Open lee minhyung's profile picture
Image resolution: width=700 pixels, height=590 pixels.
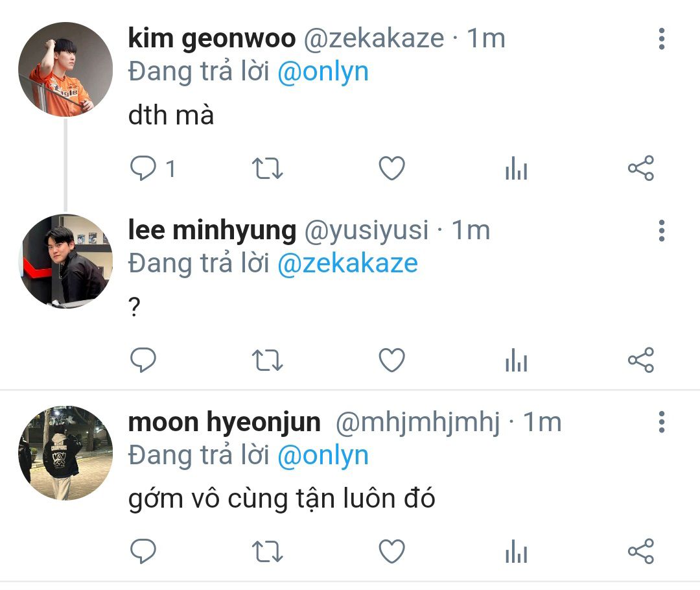click(x=65, y=261)
